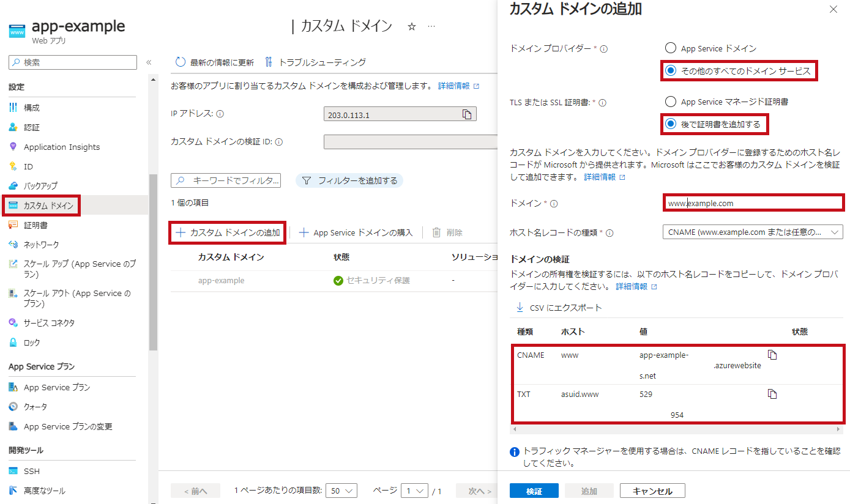Click the app-example Web アプリ www icon
The width and height of the screenshot is (850, 504).
pos(17,31)
